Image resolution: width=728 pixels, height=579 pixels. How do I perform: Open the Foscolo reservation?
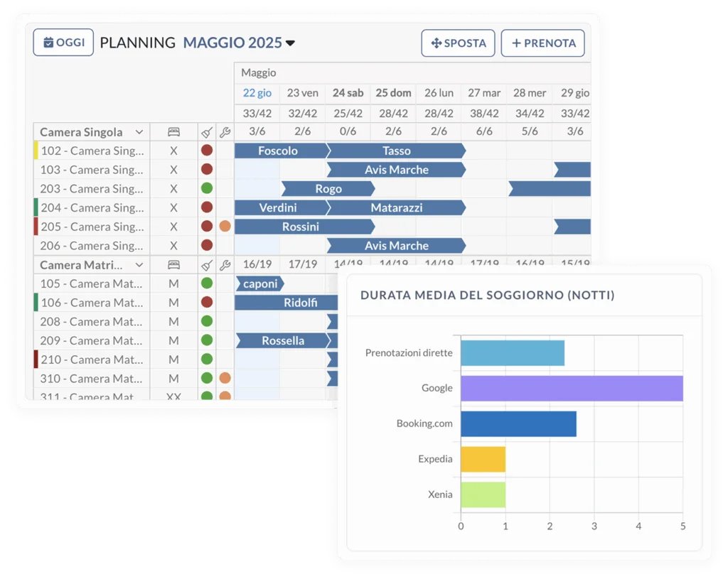281,151
